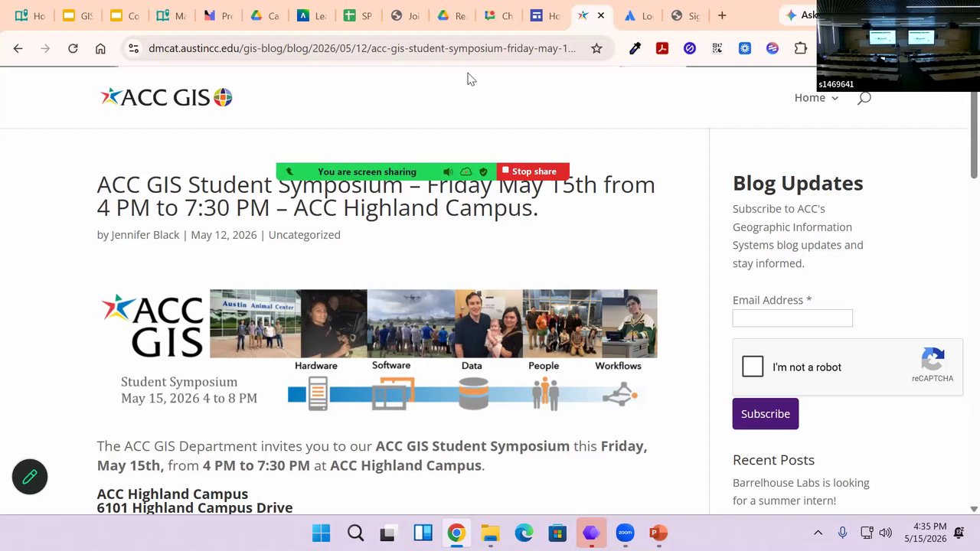Click the green pencil annotation button
The image size is (980, 551).
pos(30,477)
